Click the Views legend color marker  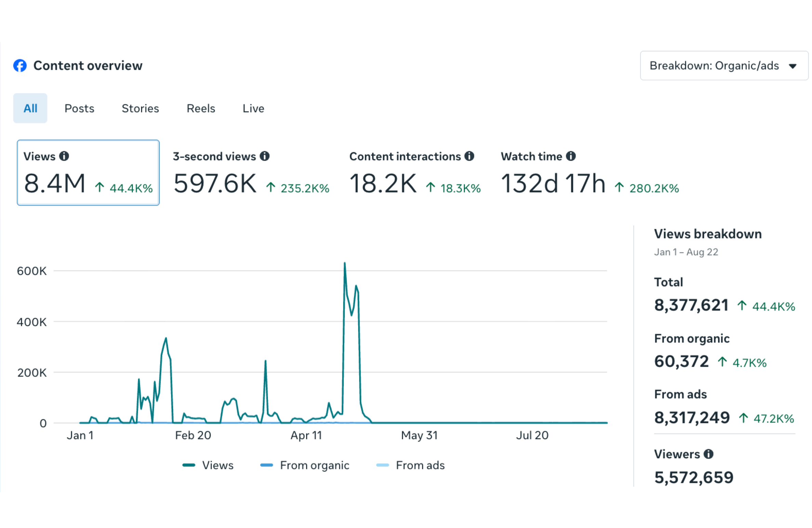click(189, 465)
